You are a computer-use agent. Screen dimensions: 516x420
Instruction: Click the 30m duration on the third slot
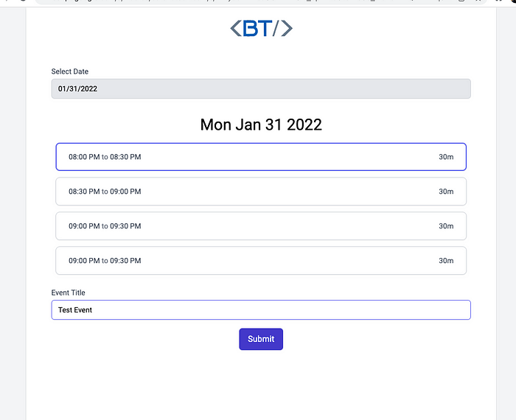pyautogui.click(x=446, y=226)
